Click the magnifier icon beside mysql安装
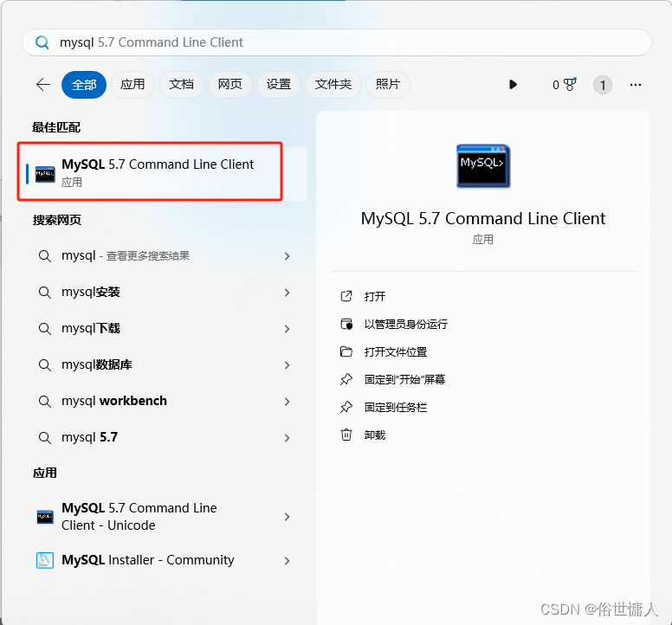This screenshot has height=625, width=672. (44, 293)
